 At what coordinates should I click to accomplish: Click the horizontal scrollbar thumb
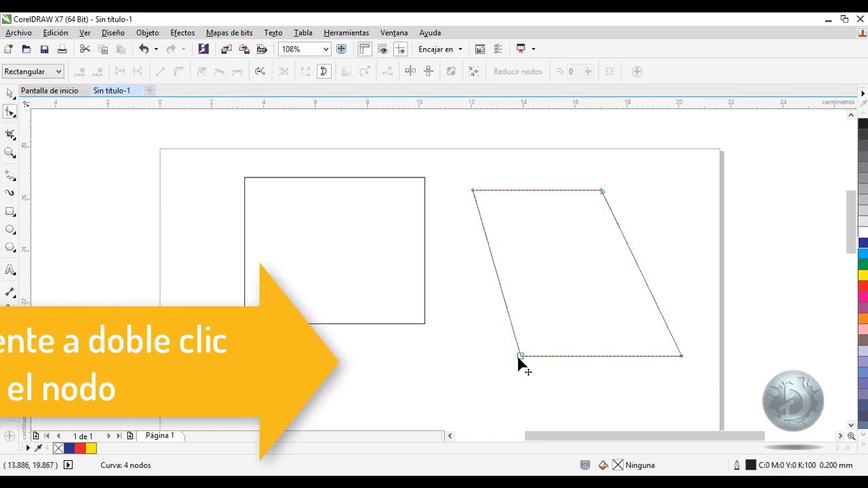(644, 436)
